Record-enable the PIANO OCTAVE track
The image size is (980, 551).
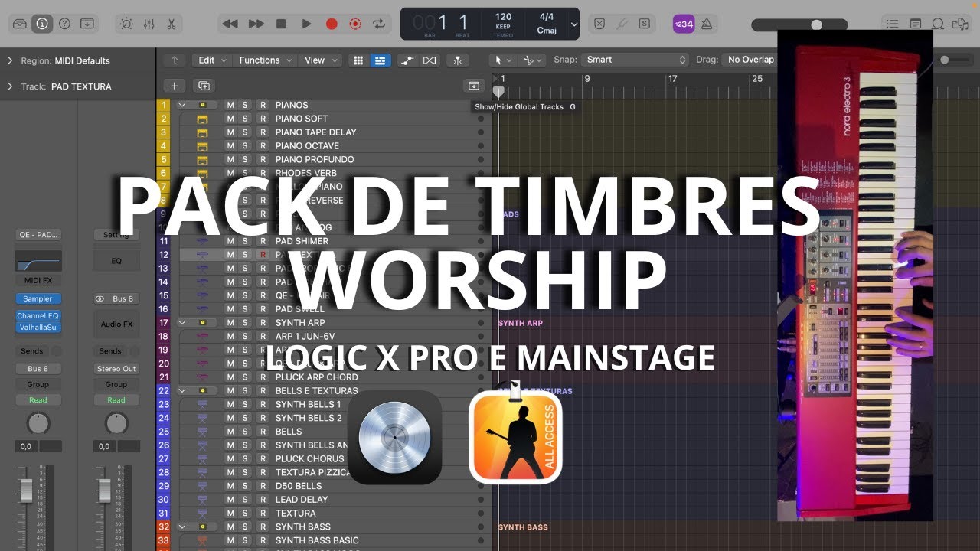[x=263, y=146]
